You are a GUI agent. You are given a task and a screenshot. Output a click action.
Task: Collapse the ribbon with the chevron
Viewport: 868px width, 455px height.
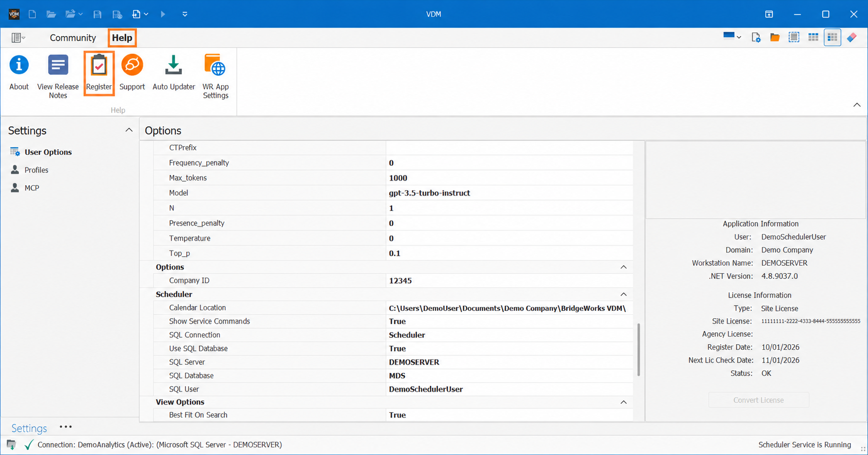click(x=857, y=105)
